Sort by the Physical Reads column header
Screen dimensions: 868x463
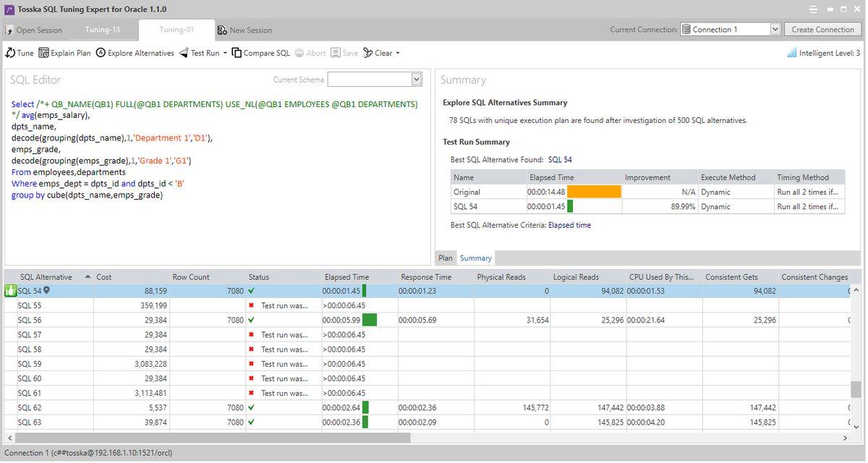pos(512,277)
